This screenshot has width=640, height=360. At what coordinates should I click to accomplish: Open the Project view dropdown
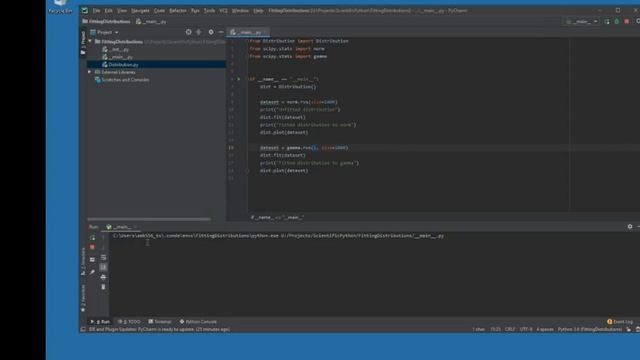coord(105,32)
